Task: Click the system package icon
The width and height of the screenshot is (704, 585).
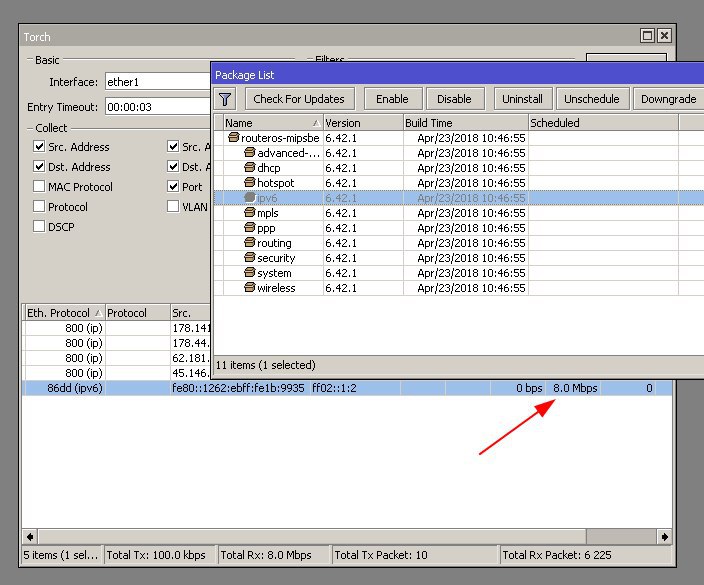Action: [250, 273]
